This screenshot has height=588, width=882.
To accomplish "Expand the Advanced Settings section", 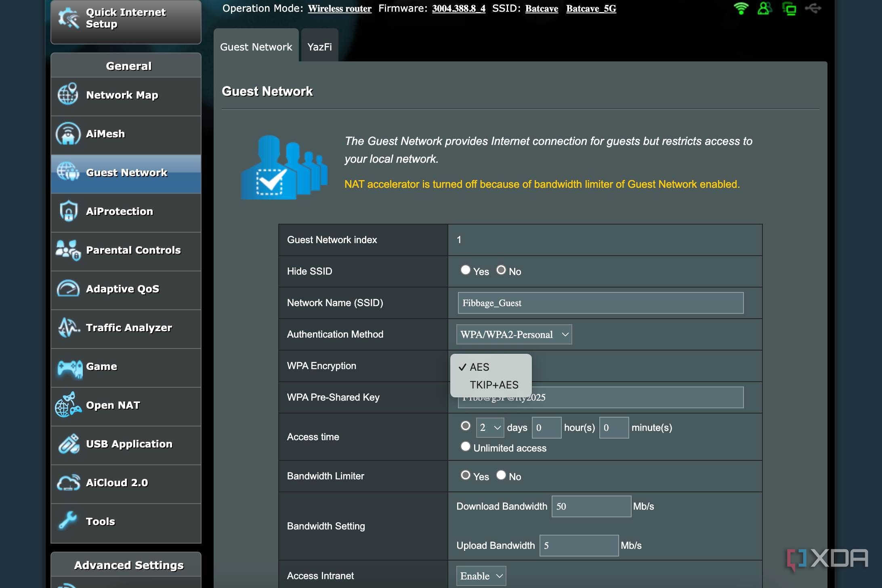I will 129,565.
